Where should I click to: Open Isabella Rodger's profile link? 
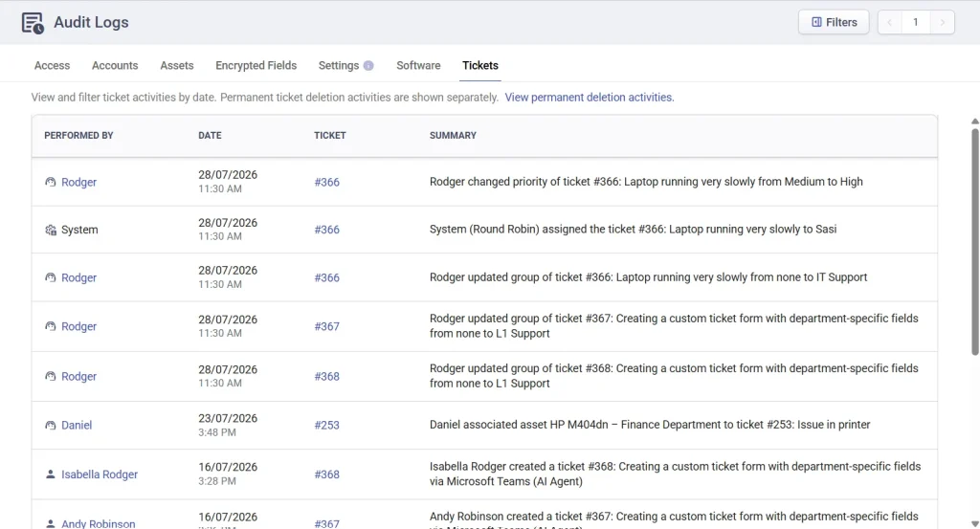(100, 474)
